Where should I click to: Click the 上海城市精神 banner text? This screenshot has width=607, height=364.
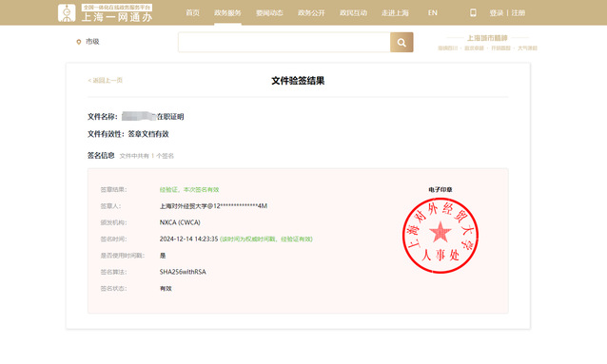tap(487, 38)
